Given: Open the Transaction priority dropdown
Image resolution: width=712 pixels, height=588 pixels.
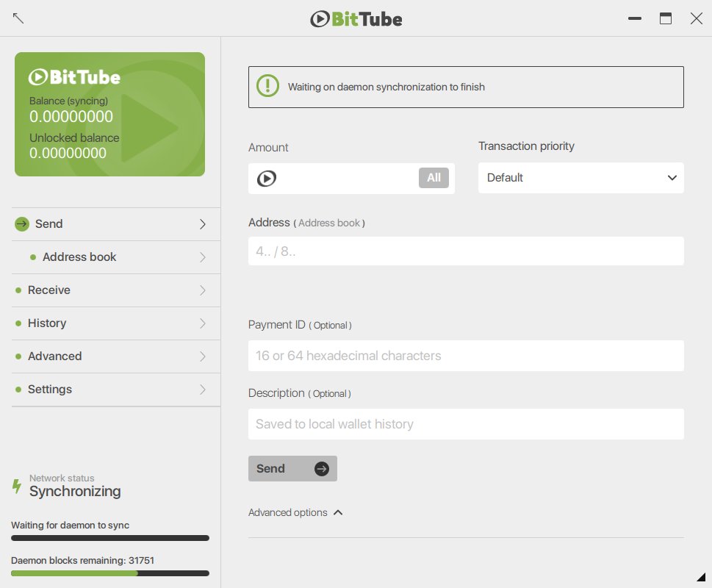Looking at the screenshot, I should (580, 178).
